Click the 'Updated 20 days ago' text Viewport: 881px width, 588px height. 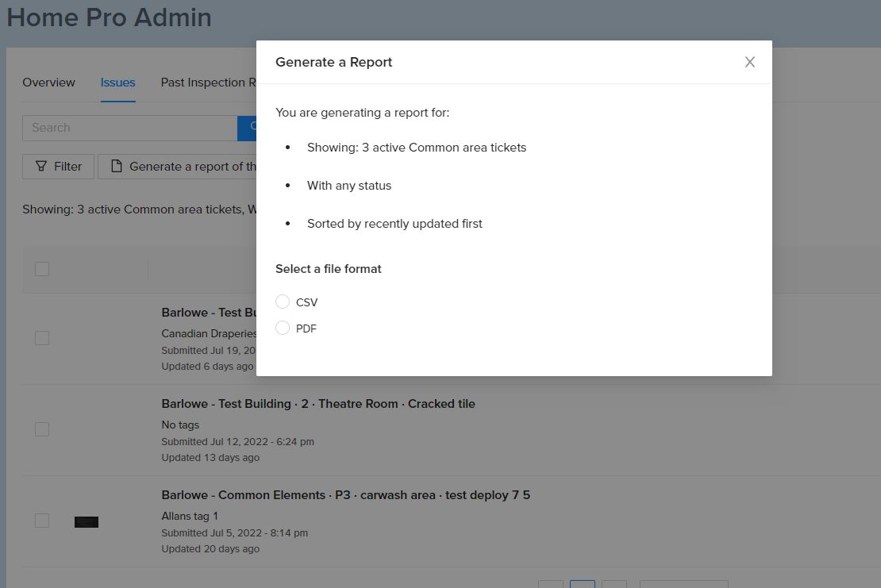click(x=210, y=548)
